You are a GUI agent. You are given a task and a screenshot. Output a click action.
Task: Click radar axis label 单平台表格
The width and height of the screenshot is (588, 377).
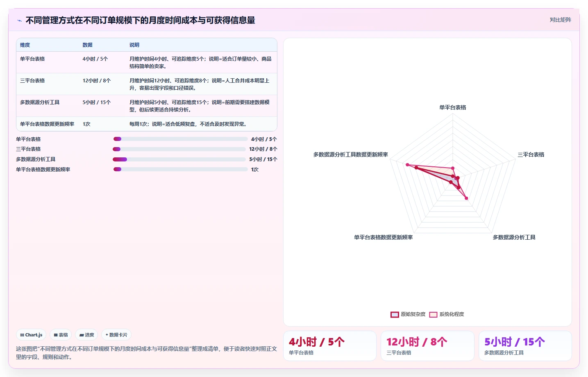(x=453, y=107)
